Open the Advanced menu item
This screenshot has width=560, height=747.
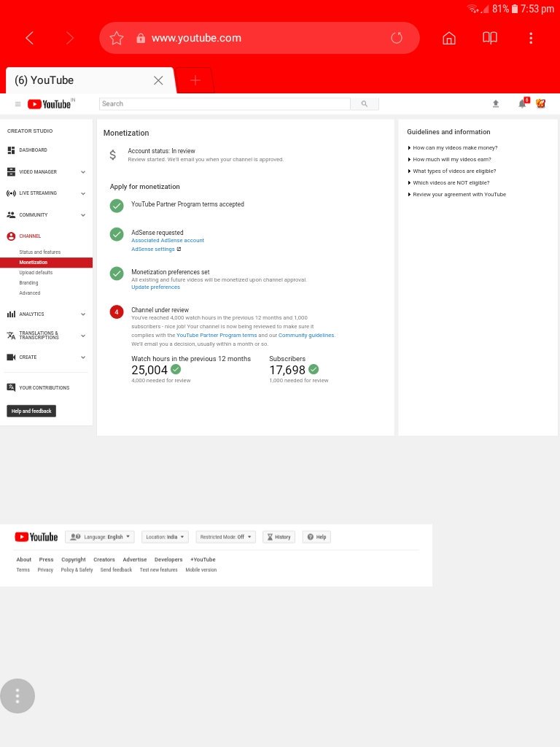coord(29,293)
